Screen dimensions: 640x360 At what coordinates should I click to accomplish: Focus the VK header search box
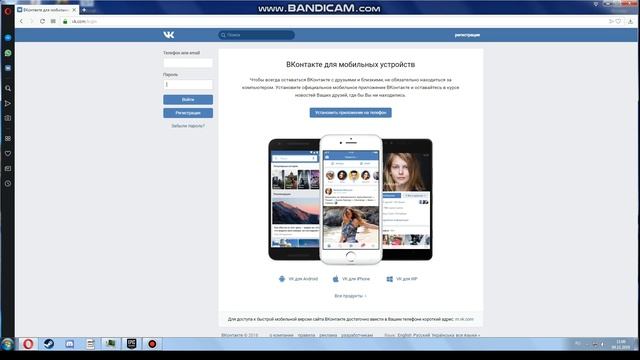pyautogui.click(x=256, y=35)
